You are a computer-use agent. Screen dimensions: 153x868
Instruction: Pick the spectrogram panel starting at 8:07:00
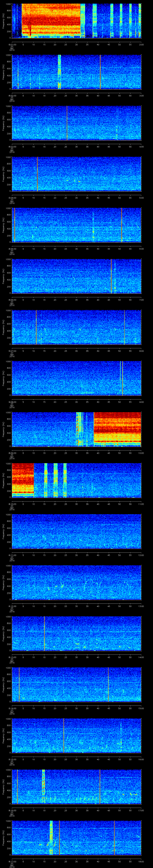tap(76, 327)
